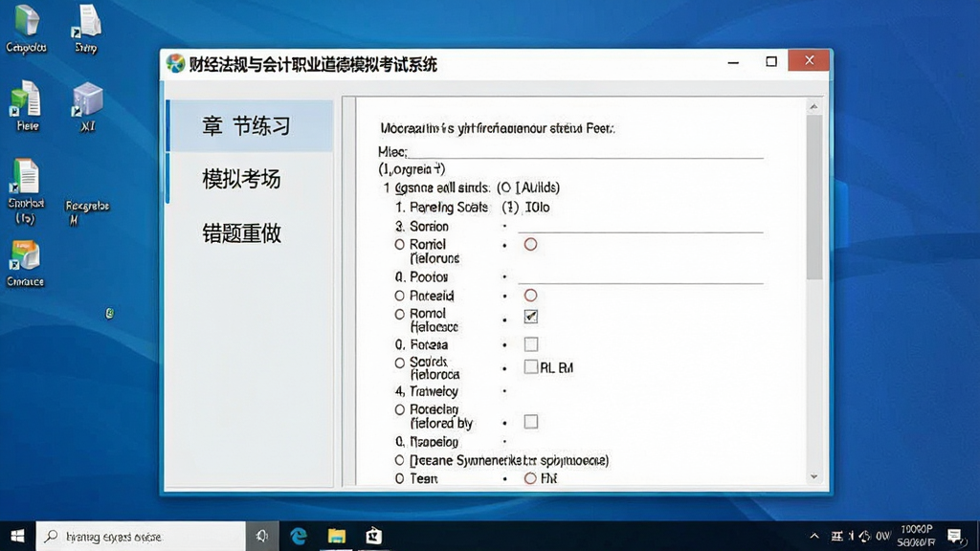This screenshot has width=980, height=551.
Task: Click the Sorrion input line
Action: coord(640,227)
